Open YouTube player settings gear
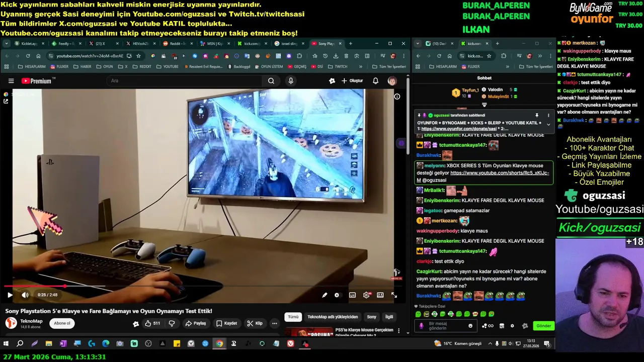This screenshot has width=644, height=362. click(x=366, y=295)
